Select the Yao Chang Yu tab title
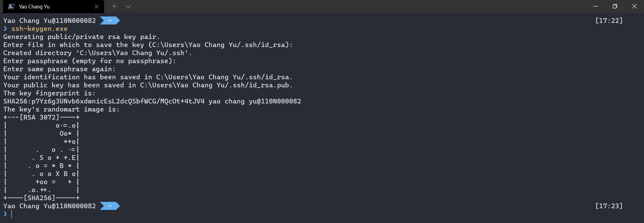This screenshot has height=223, width=644. tap(34, 7)
